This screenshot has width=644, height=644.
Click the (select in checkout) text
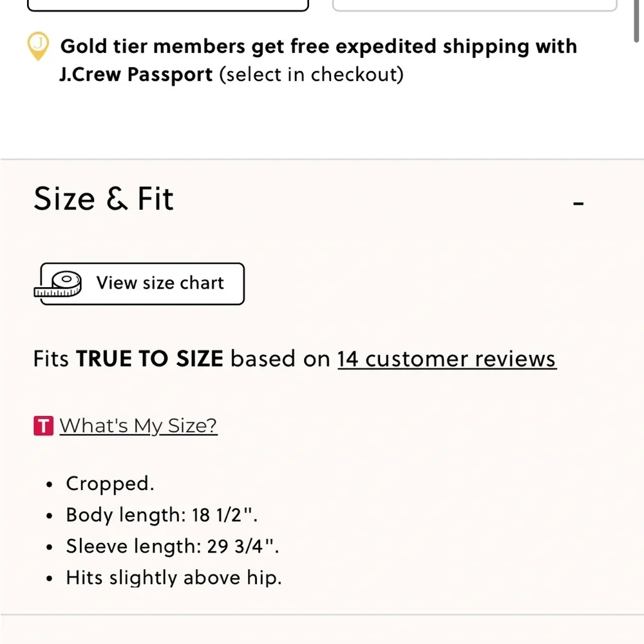(x=311, y=75)
